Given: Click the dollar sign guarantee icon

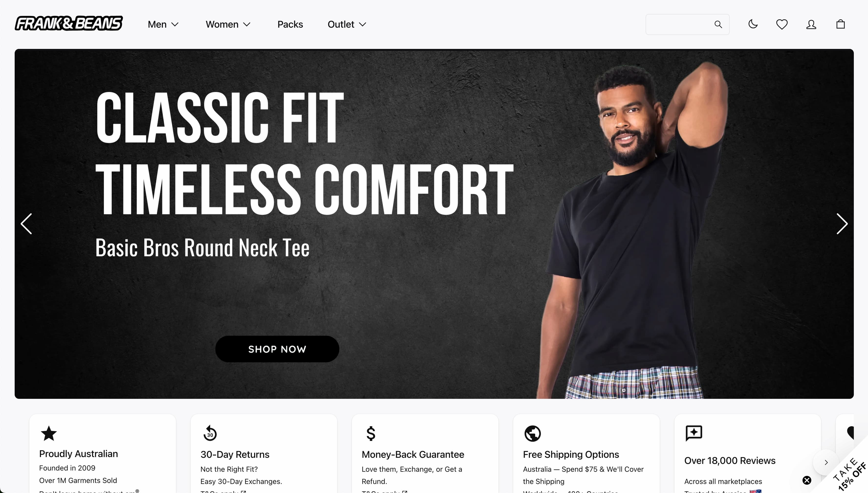Looking at the screenshot, I should point(371,433).
